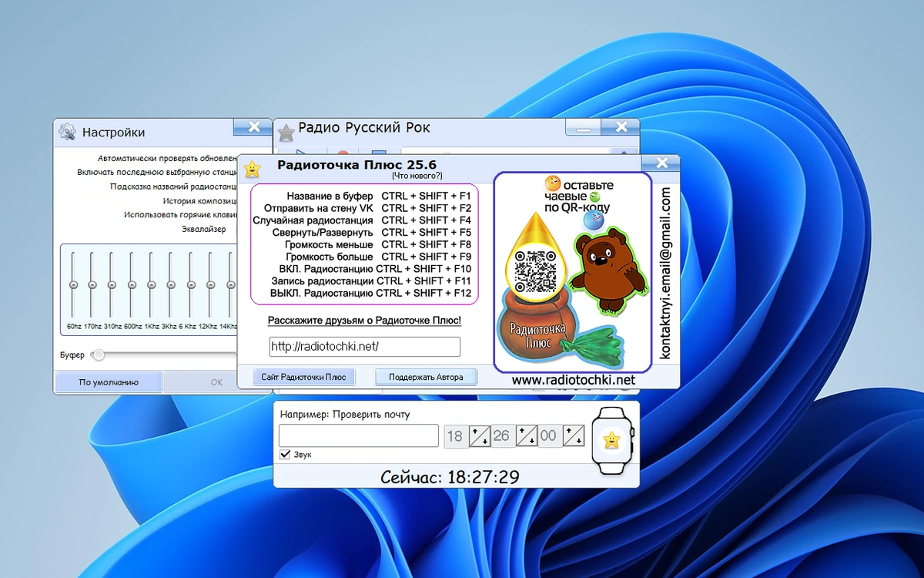
Task: Click the gear icon in the Настройки title
Action: click(x=68, y=132)
